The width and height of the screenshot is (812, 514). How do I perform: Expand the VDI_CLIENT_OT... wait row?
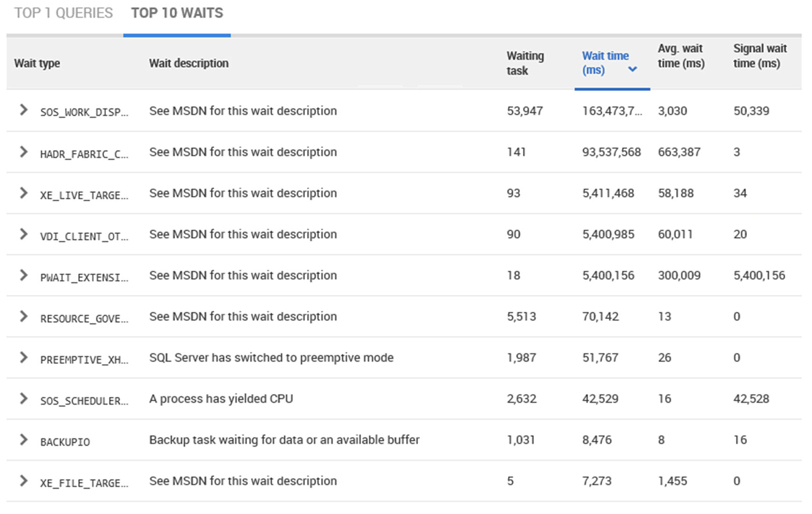pos(23,234)
